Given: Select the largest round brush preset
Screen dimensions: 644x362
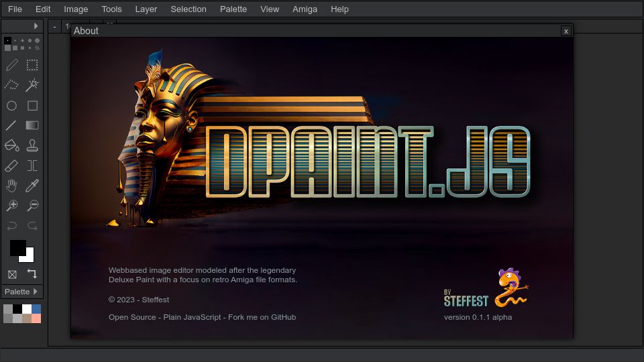Looking at the screenshot, I should click(x=37, y=41).
